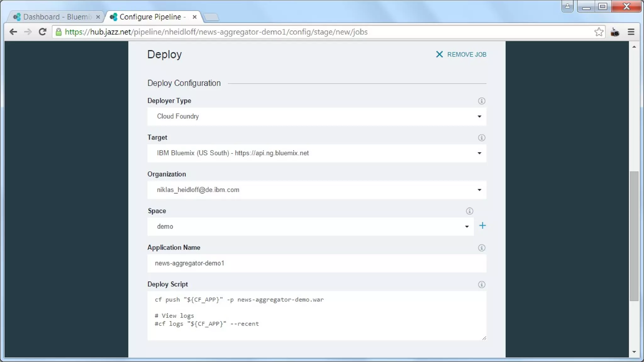Click the page's vertical scrollbar thumb
Image resolution: width=644 pixels, height=362 pixels.
coord(634,236)
